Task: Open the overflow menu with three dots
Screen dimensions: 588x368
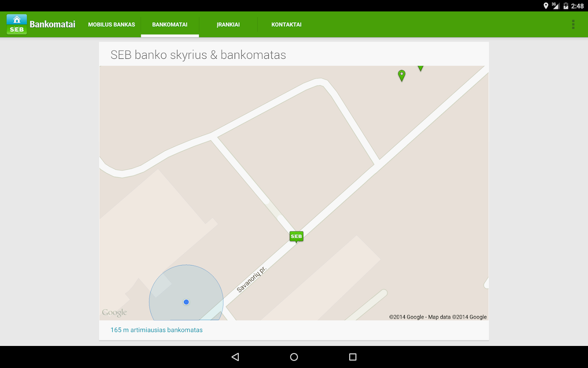Action: [573, 24]
